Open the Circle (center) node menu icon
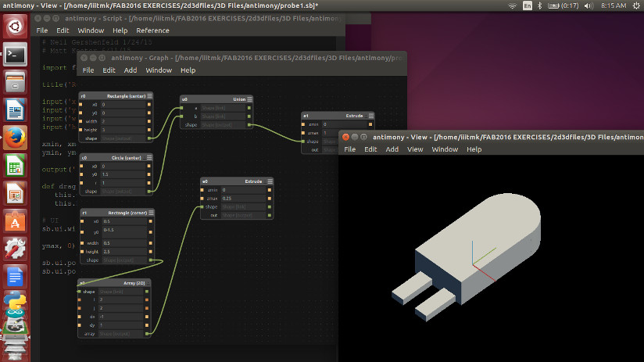 pyautogui.click(x=149, y=157)
